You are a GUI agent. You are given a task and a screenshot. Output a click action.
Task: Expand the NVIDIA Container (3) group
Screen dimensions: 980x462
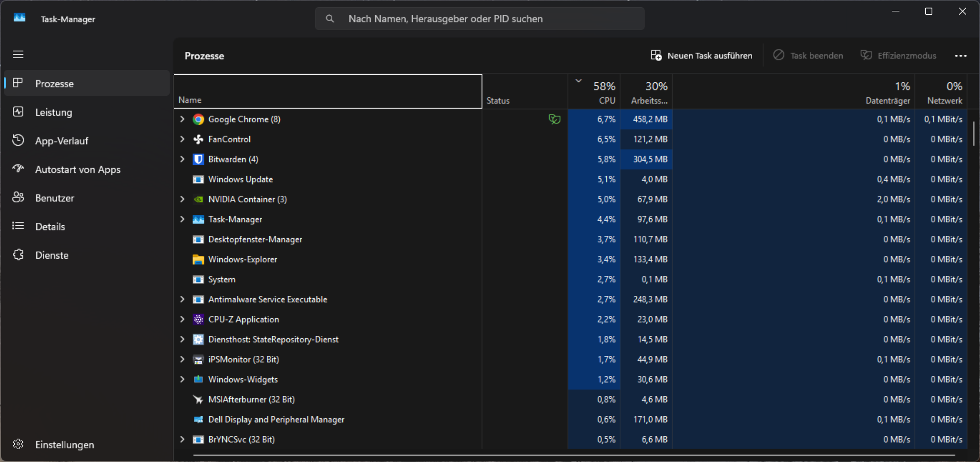tap(182, 199)
